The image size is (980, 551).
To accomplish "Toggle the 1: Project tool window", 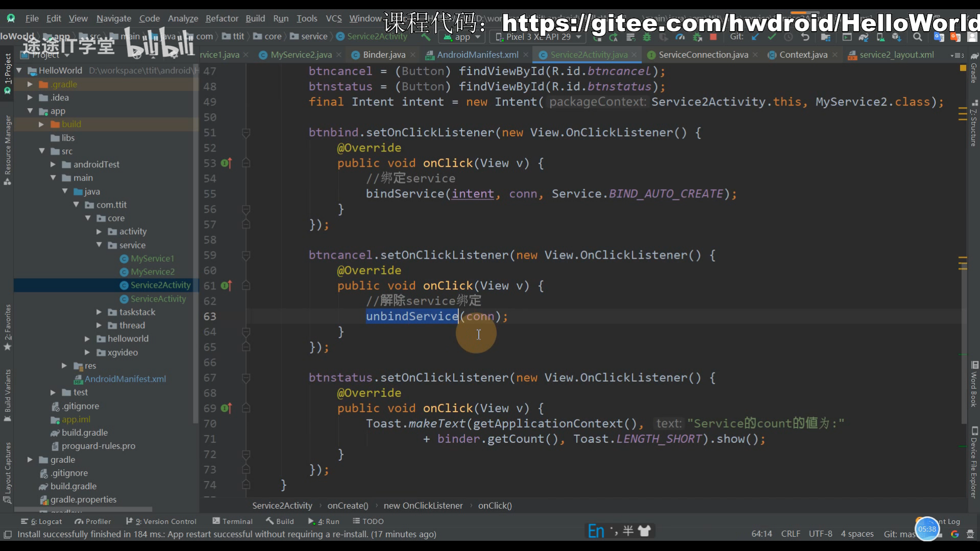I will [7, 73].
